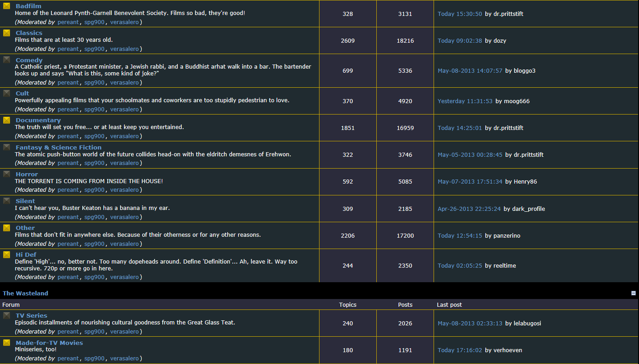Click moderator pereant in the TV Series row
This screenshot has height=364, width=639.
pyautogui.click(x=68, y=331)
